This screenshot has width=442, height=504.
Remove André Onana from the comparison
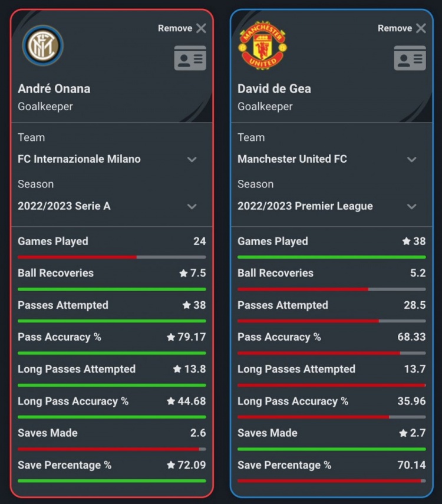tap(182, 28)
